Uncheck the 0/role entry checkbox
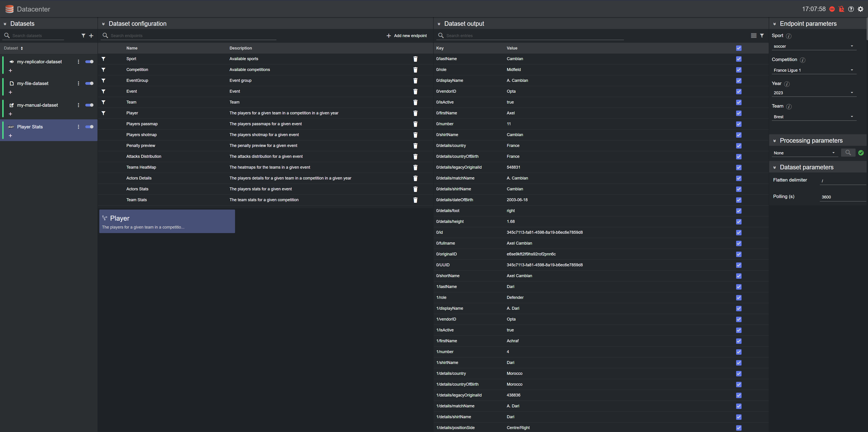 click(x=739, y=70)
